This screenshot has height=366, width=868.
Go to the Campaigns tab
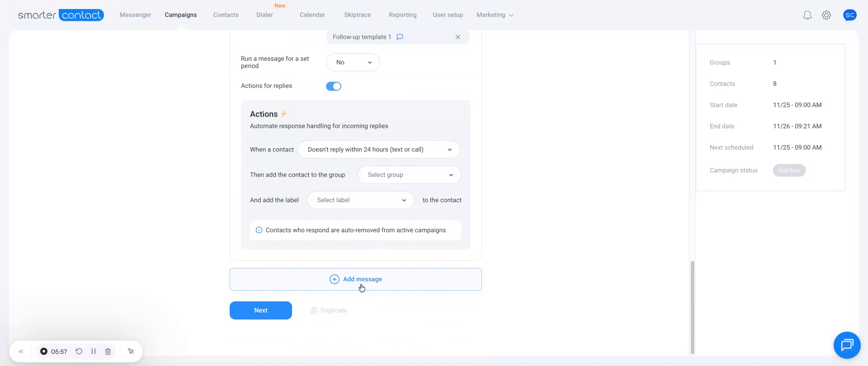[181, 15]
